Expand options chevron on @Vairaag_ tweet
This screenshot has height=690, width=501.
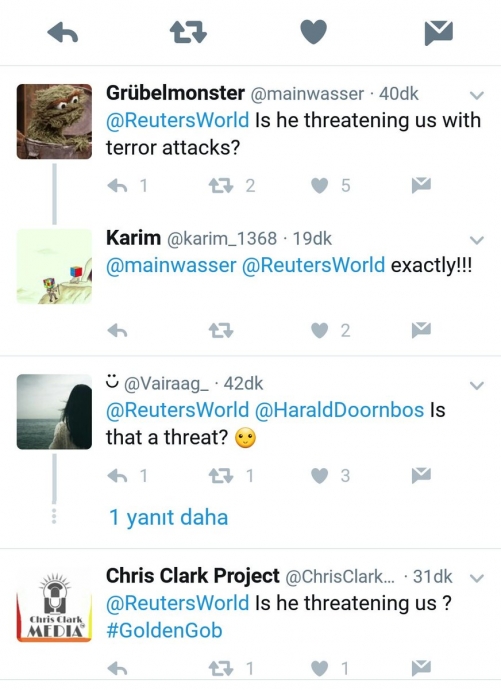coord(477,385)
